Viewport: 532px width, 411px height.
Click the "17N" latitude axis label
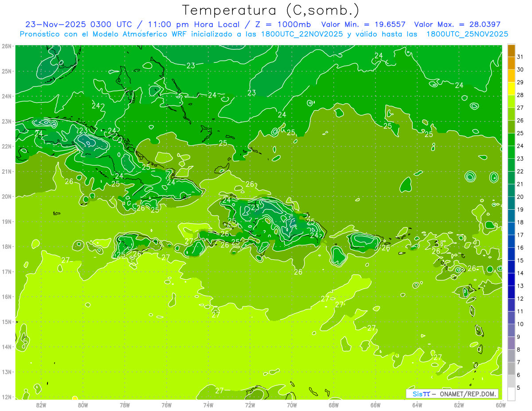[x=7, y=271]
